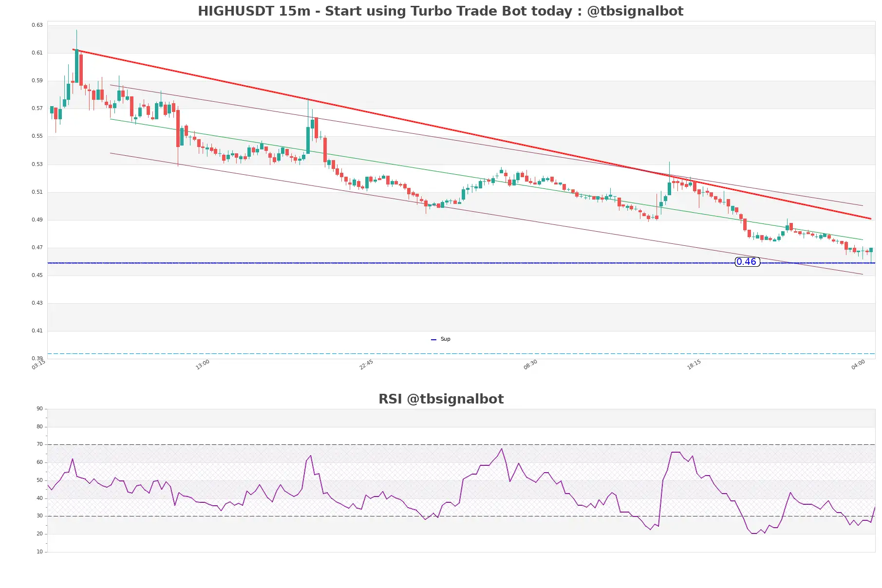Click the RSI @tbsignalbot title
Viewport: 882px width, 588px height.
click(441, 399)
